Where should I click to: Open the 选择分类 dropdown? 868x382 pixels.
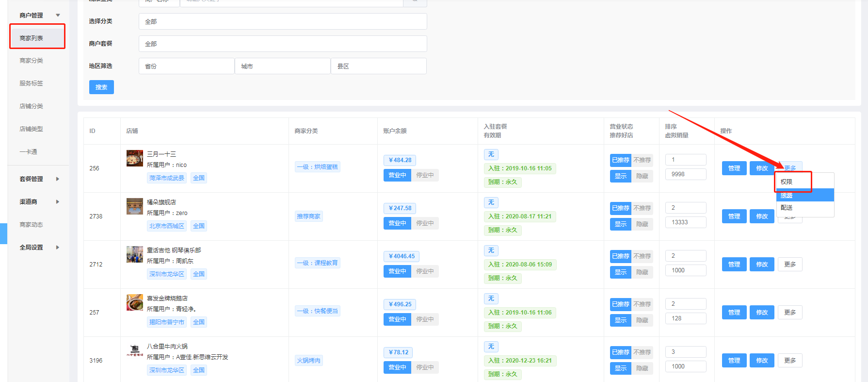click(x=282, y=21)
